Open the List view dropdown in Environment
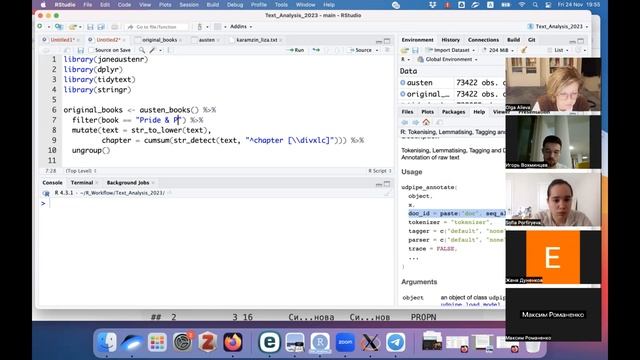 click(558, 50)
